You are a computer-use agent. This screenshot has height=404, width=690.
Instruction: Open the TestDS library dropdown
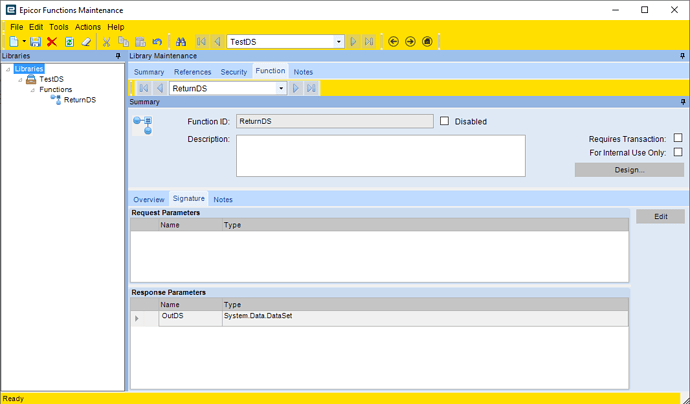(x=338, y=42)
